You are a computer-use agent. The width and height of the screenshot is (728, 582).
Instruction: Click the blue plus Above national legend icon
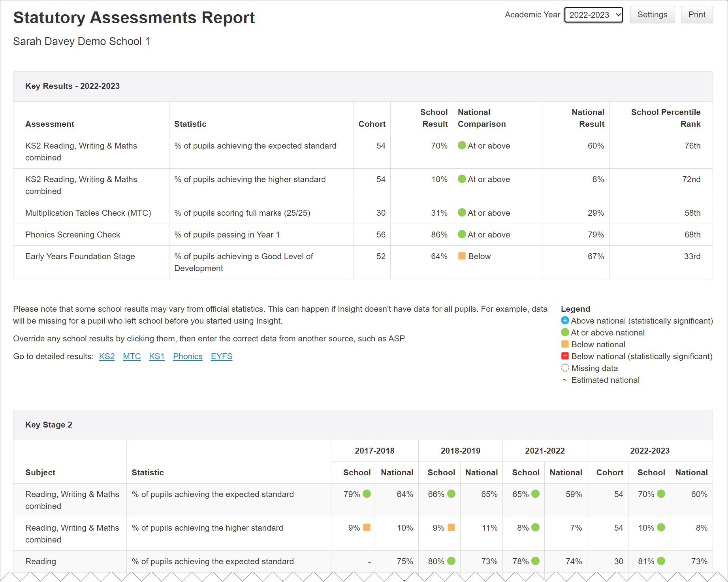click(x=565, y=320)
